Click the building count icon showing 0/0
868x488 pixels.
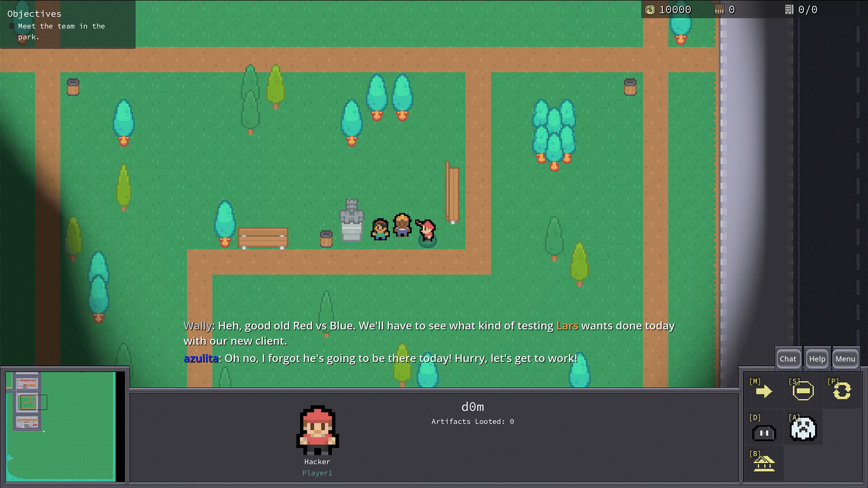(x=789, y=9)
